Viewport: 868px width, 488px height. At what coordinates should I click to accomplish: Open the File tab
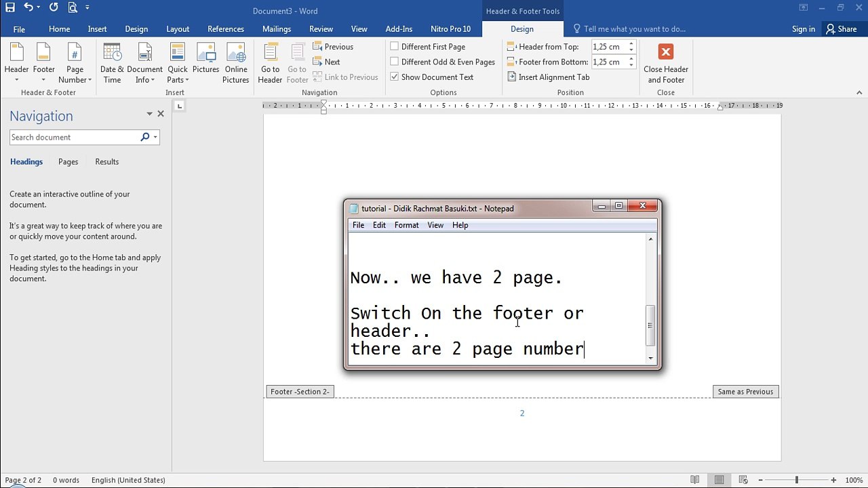tap(19, 29)
